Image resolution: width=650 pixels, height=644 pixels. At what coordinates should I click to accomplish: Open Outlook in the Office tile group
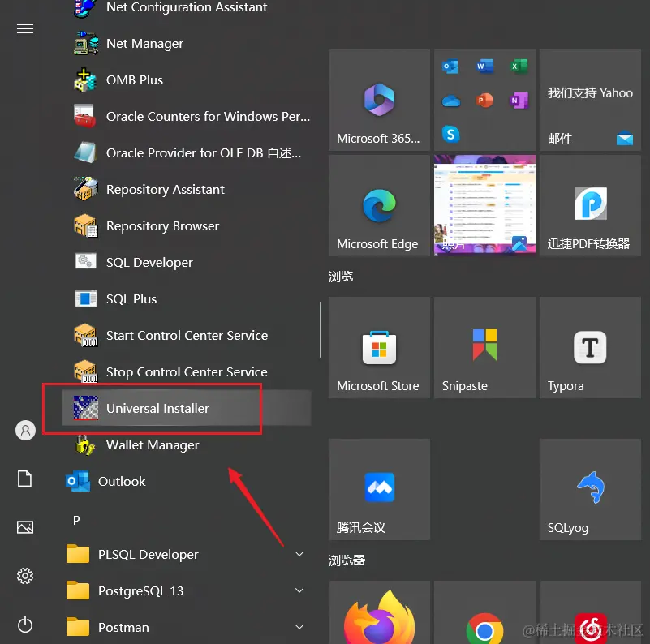click(x=450, y=67)
